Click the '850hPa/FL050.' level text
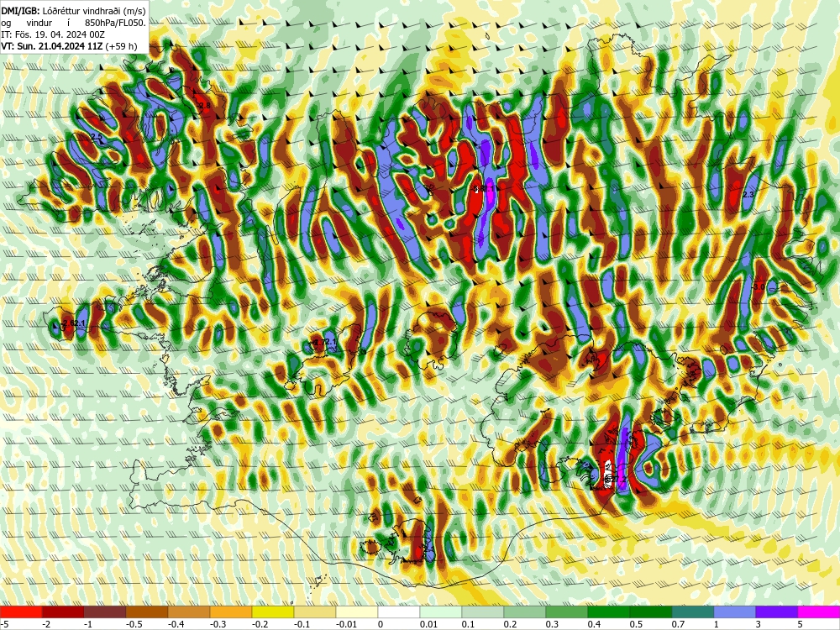The width and height of the screenshot is (840, 630). click(115, 23)
